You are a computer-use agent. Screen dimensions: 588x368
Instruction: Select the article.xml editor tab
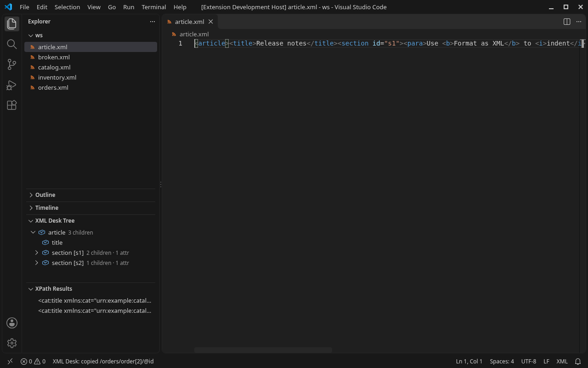190,22
